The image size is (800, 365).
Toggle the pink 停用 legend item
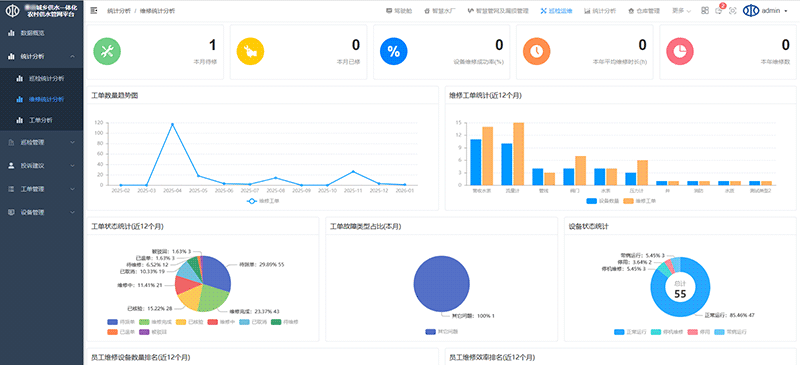click(699, 332)
